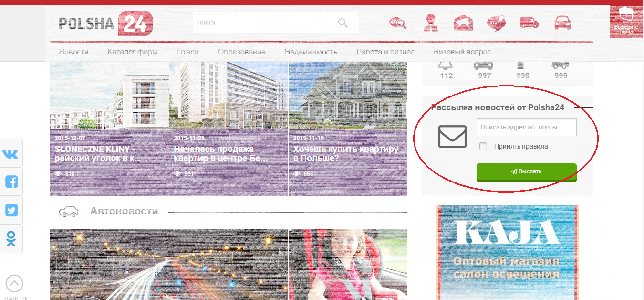Screen dimensions: 644x300
Task: Open the speech bubble chat icon
Action: click(496, 22)
